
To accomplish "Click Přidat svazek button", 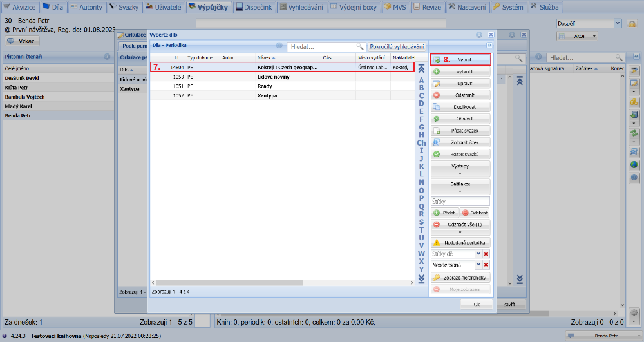I will [460, 130].
